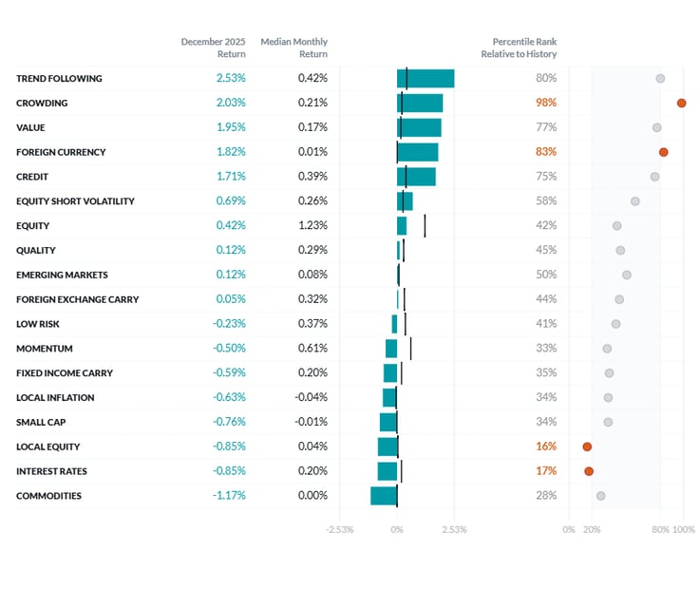
Task: Click the Momentum row median marker line
Action: pyautogui.click(x=410, y=349)
